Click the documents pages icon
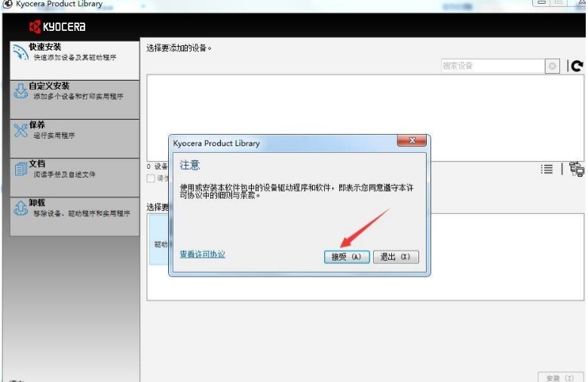 click(x=20, y=169)
